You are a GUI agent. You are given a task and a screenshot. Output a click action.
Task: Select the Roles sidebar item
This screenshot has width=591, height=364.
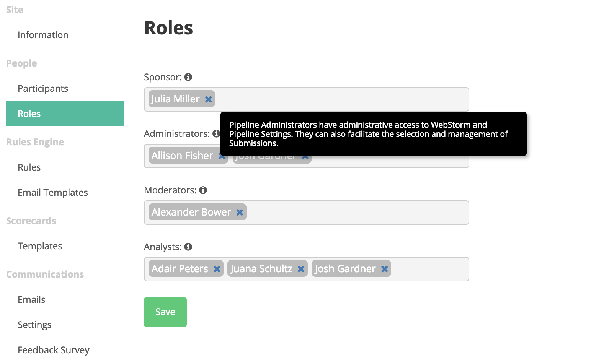[x=65, y=114]
